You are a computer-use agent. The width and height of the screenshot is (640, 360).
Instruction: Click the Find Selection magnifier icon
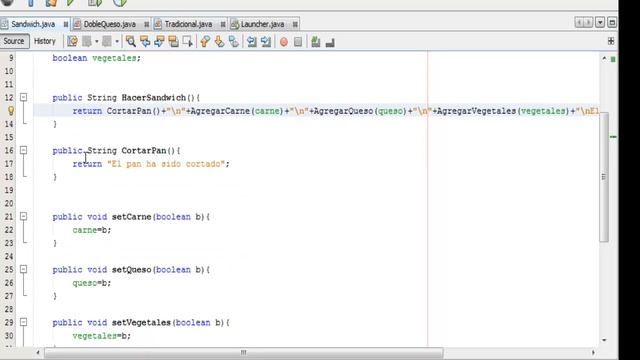coord(131,41)
